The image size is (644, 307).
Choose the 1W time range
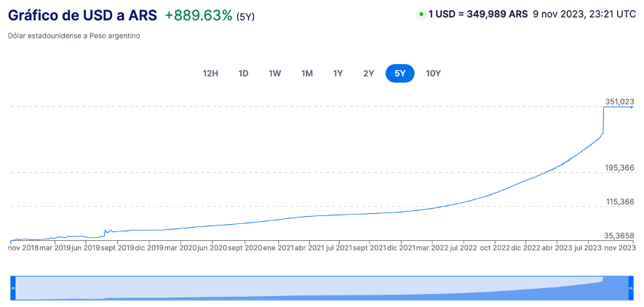(274, 73)
